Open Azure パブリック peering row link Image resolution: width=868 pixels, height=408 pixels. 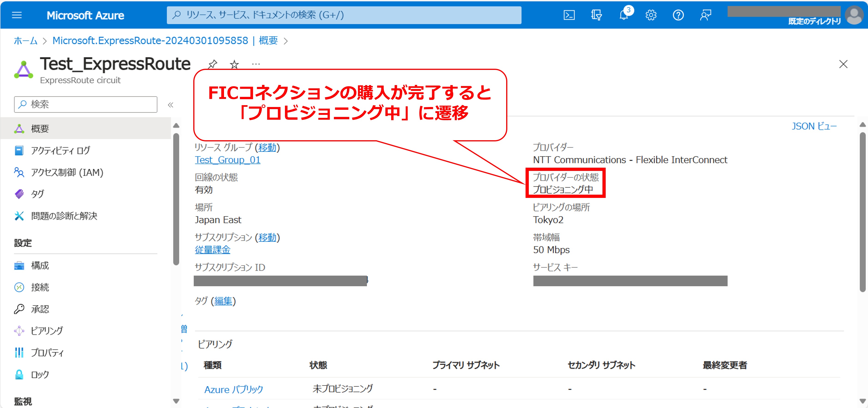pos(233,389)
